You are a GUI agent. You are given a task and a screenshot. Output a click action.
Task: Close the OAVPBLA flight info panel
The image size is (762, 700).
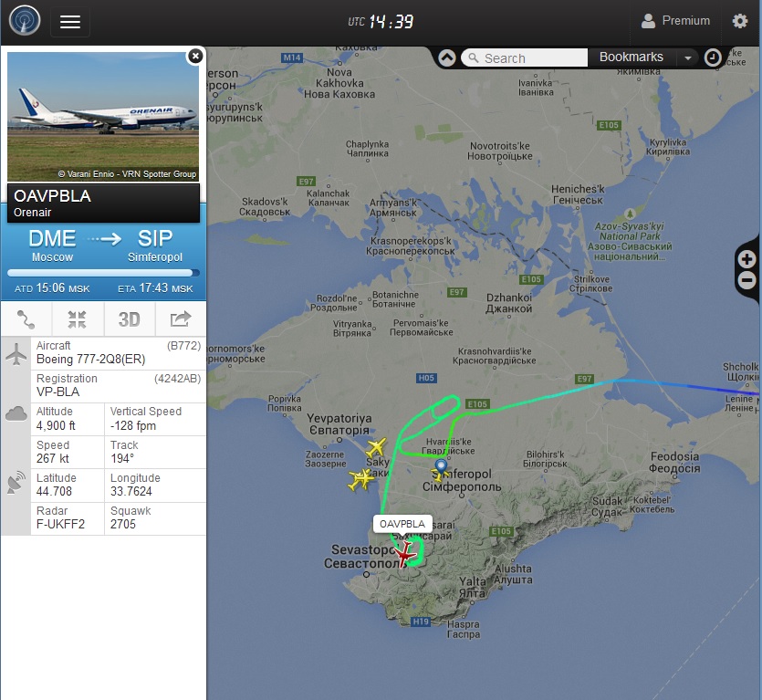(195, 57)
